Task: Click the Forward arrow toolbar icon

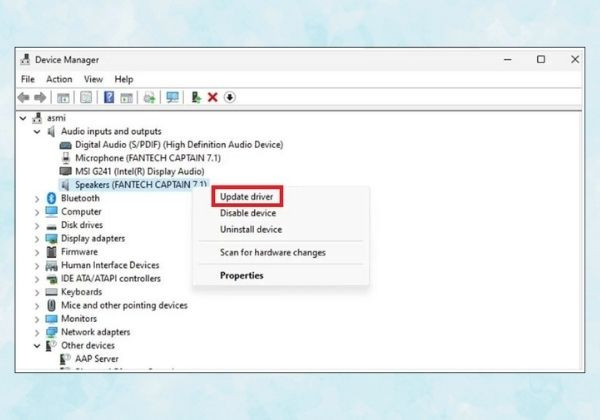Action: 40,98
